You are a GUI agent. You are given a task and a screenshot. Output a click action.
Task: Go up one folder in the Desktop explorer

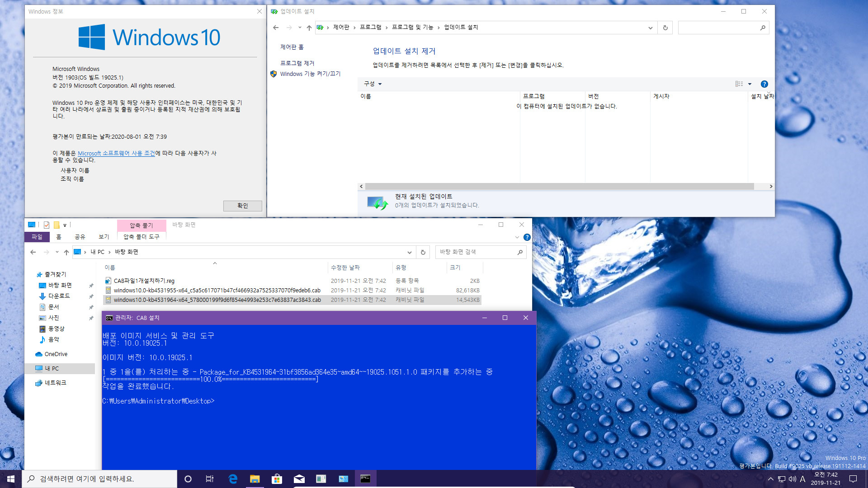[x=66, y=252]
